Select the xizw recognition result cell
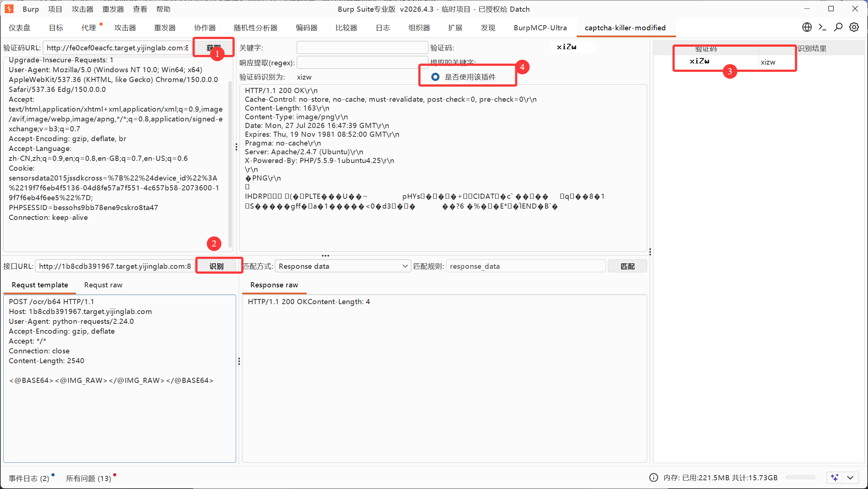The width and height of the screenshot is (868, 489). 812,62
